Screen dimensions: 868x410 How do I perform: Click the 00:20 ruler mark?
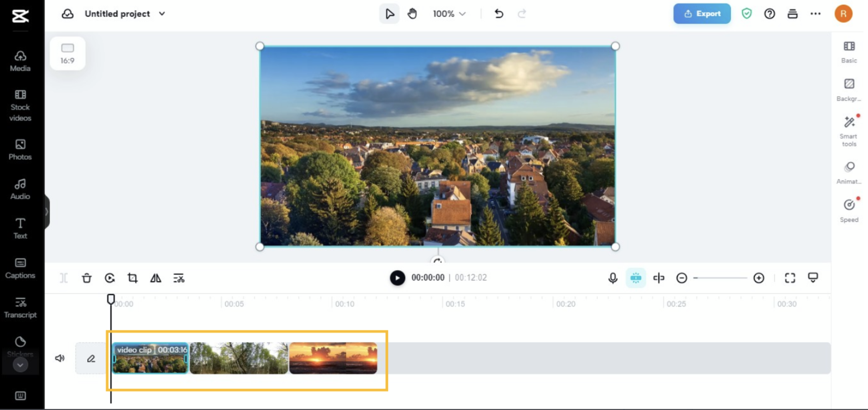[566, 304]
